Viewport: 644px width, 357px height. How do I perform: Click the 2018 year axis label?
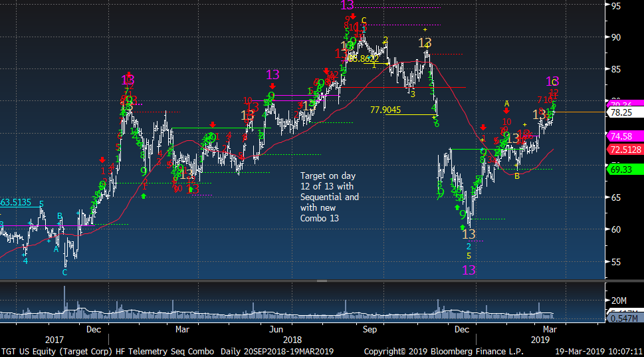tap(292, 340)
